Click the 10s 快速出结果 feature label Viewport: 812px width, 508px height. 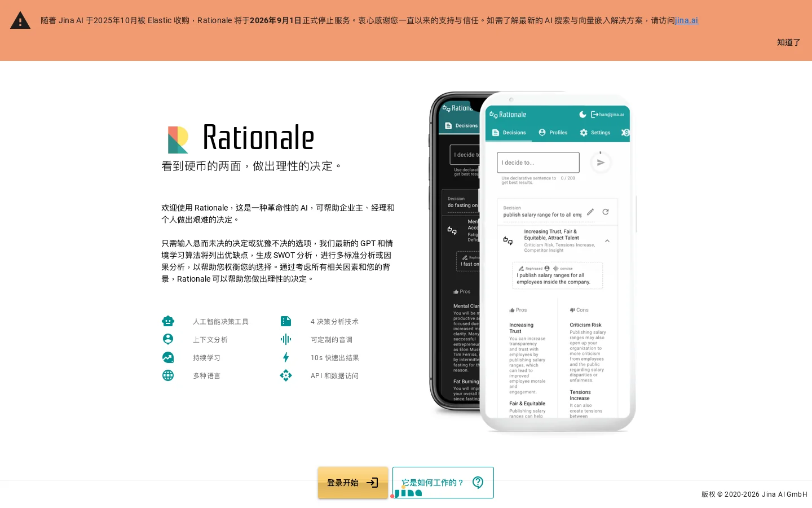pos(334,358)
